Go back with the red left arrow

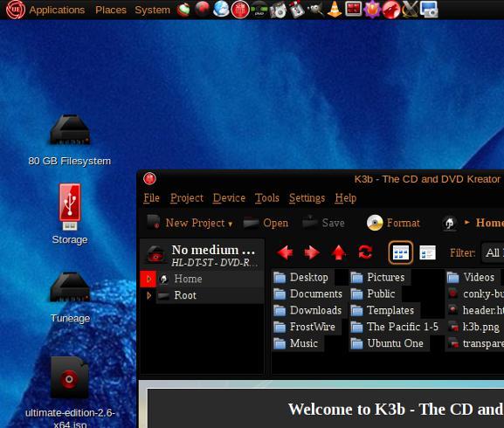point(285,252)
